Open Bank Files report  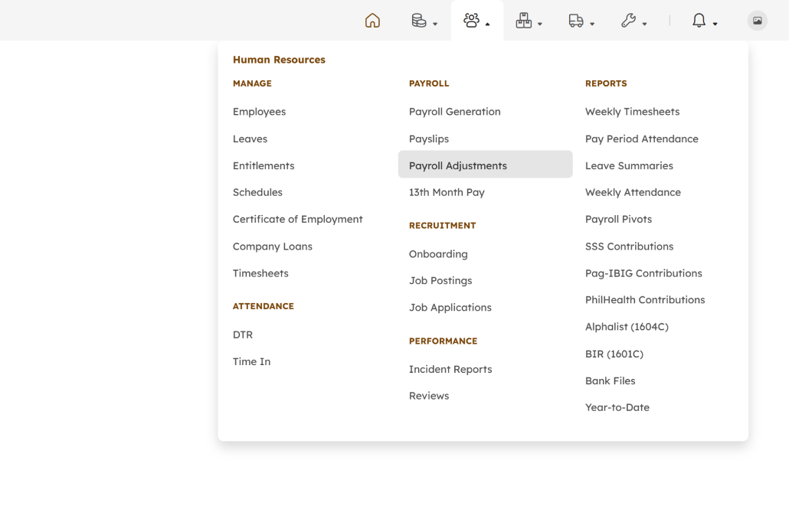pos(611,380)
